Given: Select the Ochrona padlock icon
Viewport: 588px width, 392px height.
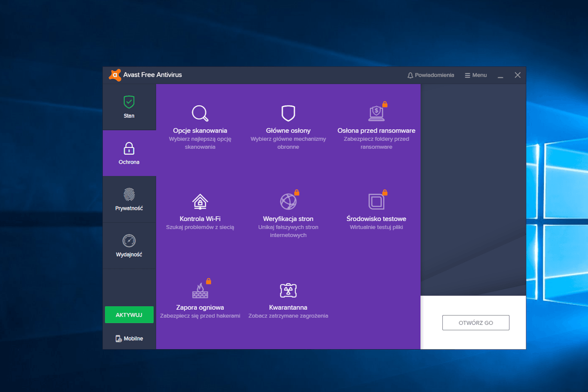Looking at the screenshot, I should point(129,148).
